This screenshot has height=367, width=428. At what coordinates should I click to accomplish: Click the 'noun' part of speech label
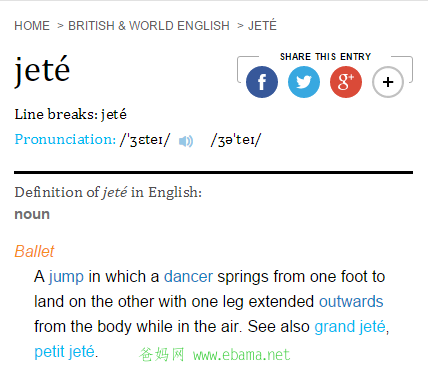click(32, 214)
